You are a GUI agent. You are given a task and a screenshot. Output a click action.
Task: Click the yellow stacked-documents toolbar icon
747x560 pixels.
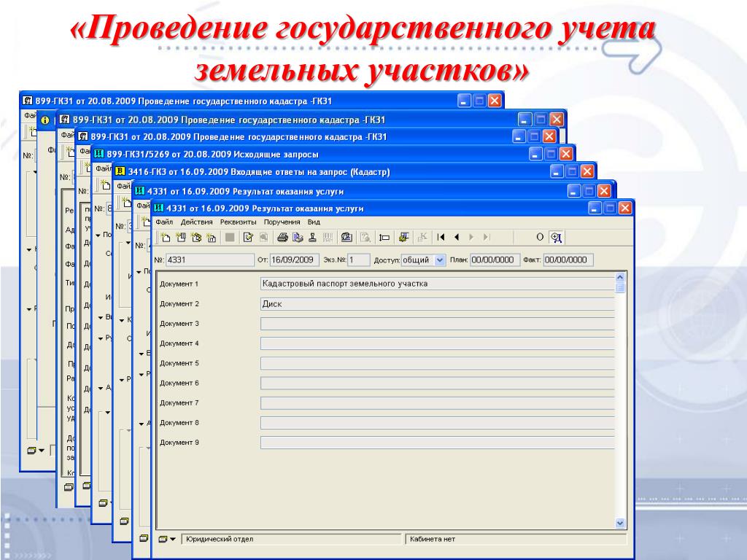(403, 237)
